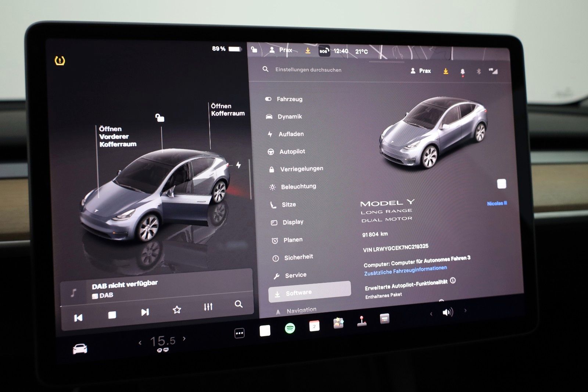Viewport: 588px width, 392px height.
Task: Tap the white square below the car image
Action: coord(502,184)
